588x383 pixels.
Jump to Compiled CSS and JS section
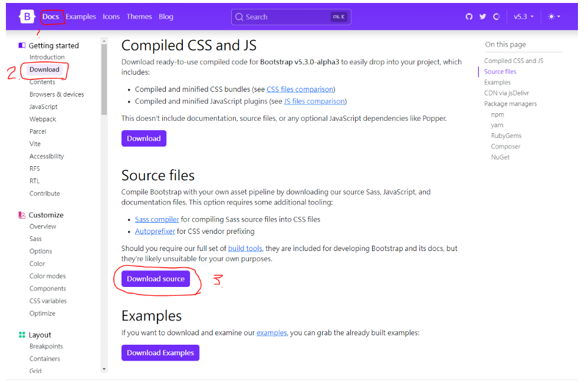click(513, 60)
